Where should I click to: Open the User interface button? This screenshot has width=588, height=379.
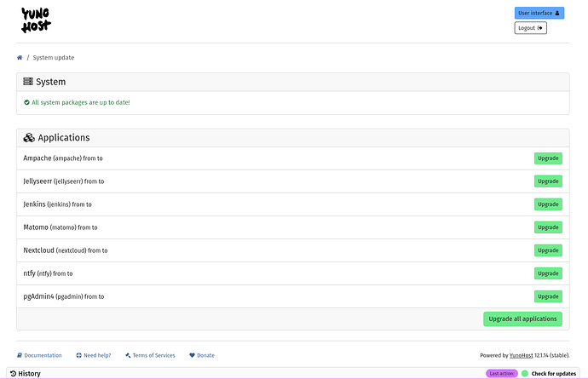coord(539,13)
